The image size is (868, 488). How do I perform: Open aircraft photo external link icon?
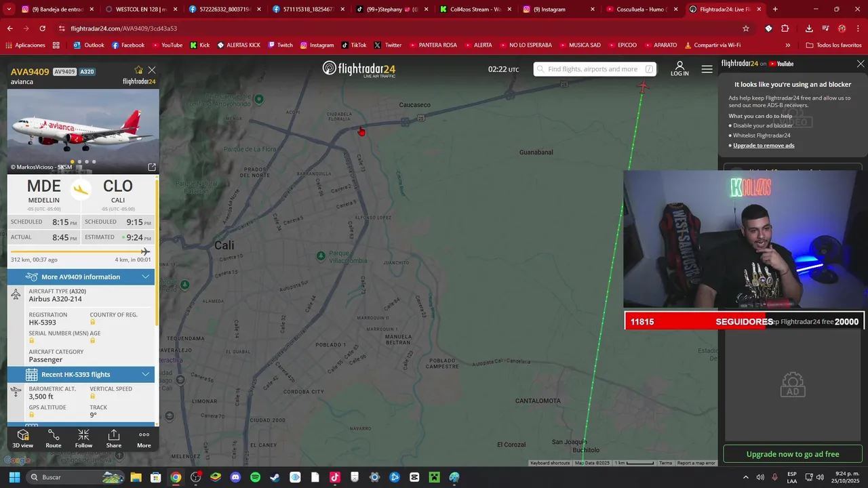tap(152, 167)
